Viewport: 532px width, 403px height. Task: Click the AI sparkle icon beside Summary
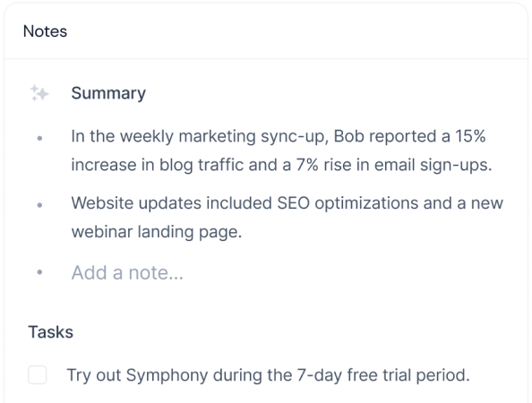click(39, 93)
